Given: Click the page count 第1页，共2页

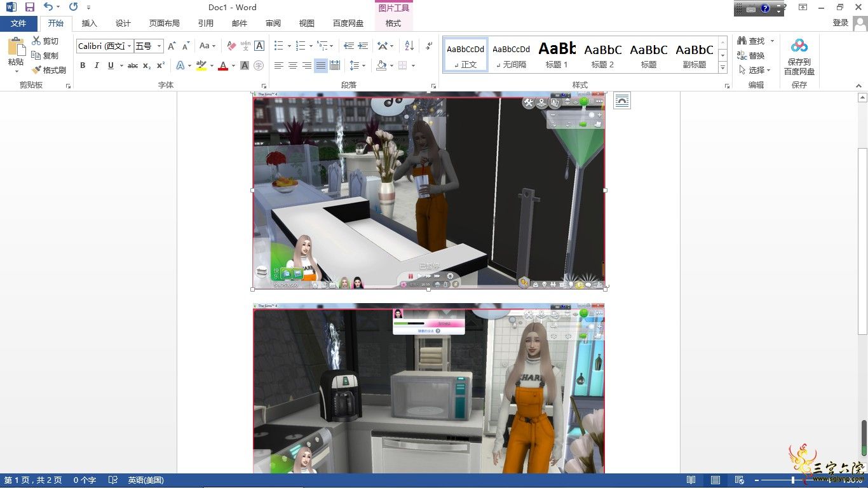Looking at the screenshot, I should click(33, 480).
